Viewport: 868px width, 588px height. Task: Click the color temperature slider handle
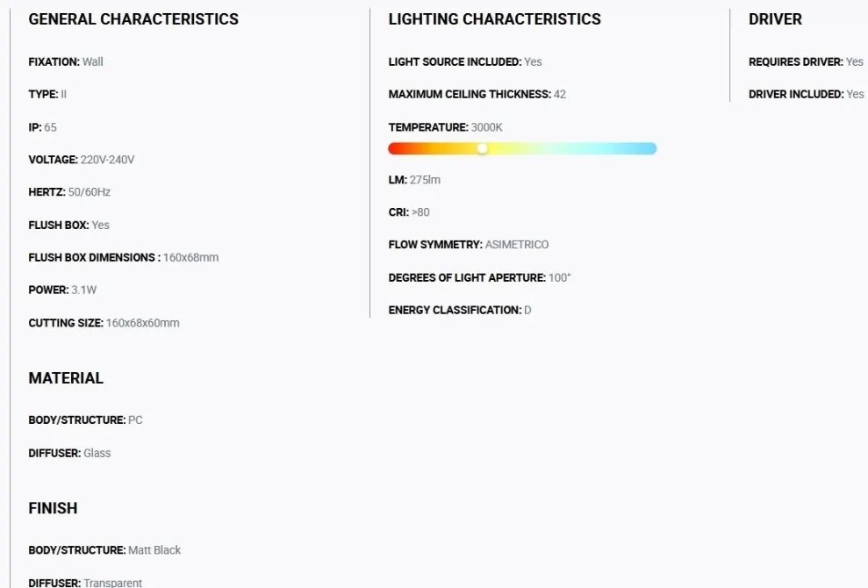[x=482, y=148]
